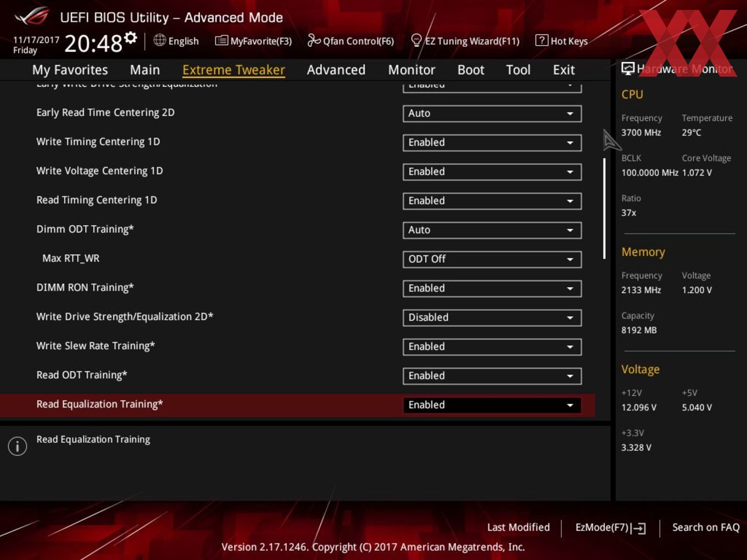The image size is (747, 560).
Task: Launch EZ Tuning Wizard(F11)
Action: pos(465,41)
